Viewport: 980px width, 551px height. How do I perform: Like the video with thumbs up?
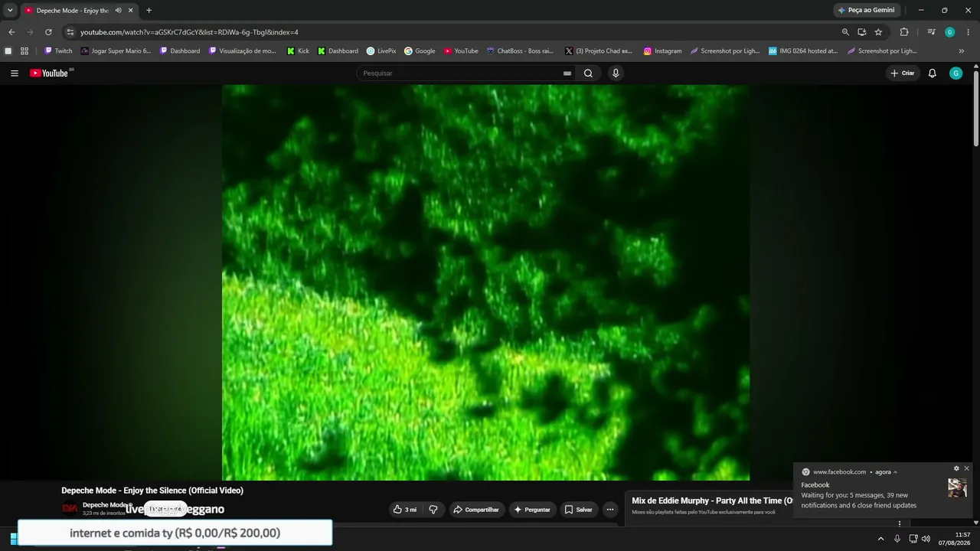click(x=405, y=510)
